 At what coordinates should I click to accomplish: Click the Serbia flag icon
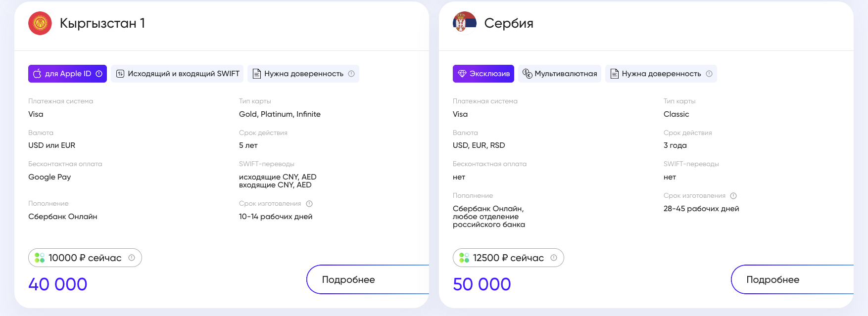pos(464,23)
